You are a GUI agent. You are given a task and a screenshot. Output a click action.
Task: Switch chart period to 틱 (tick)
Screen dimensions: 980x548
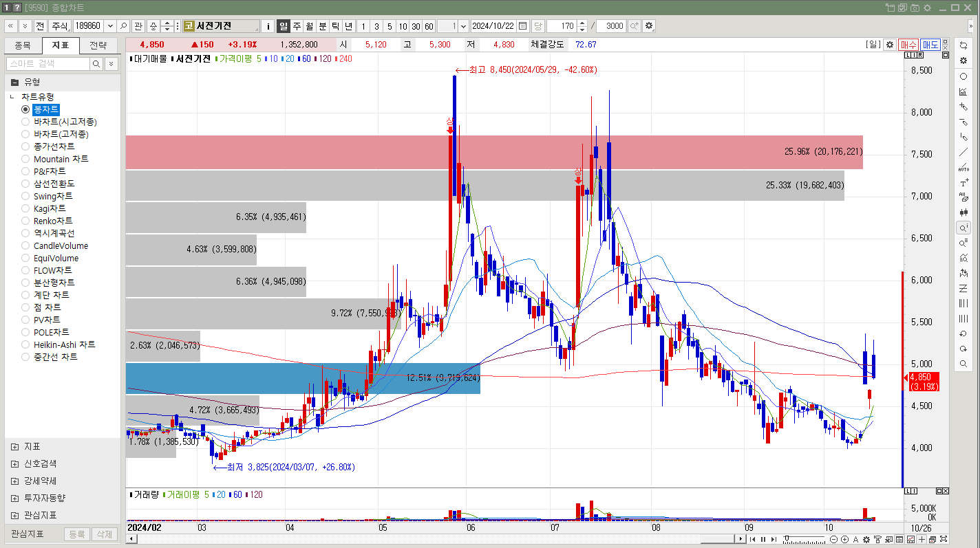(336, 26)
